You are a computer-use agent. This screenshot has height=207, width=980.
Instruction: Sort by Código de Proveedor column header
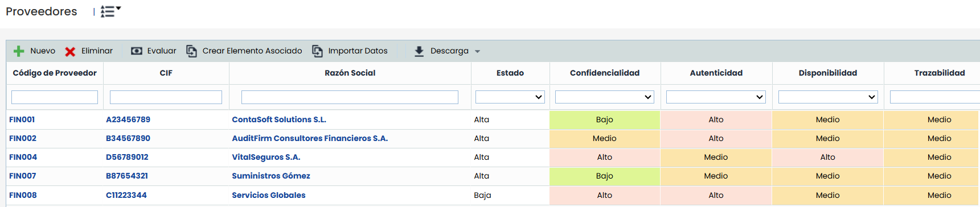55,73
